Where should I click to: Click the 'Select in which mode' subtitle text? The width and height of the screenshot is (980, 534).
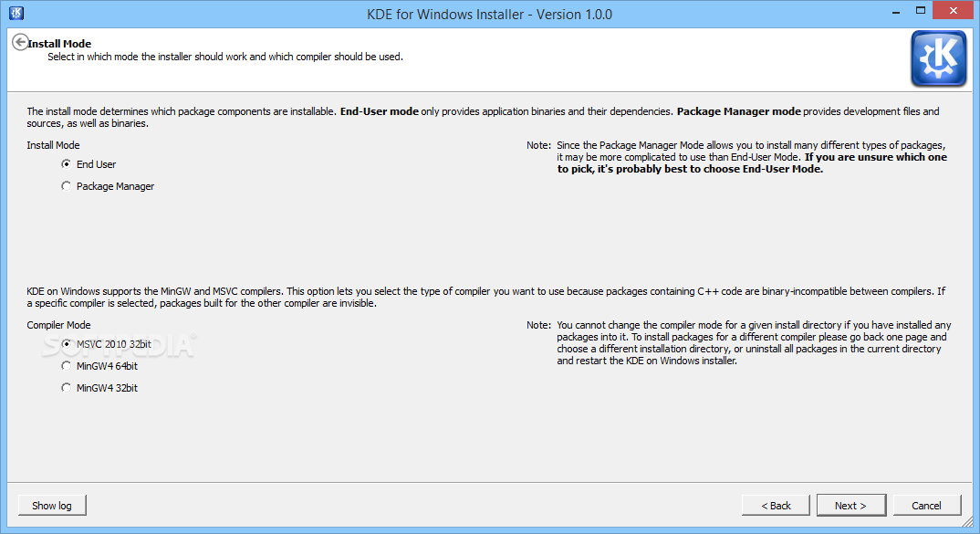click(x=225, y=57)
